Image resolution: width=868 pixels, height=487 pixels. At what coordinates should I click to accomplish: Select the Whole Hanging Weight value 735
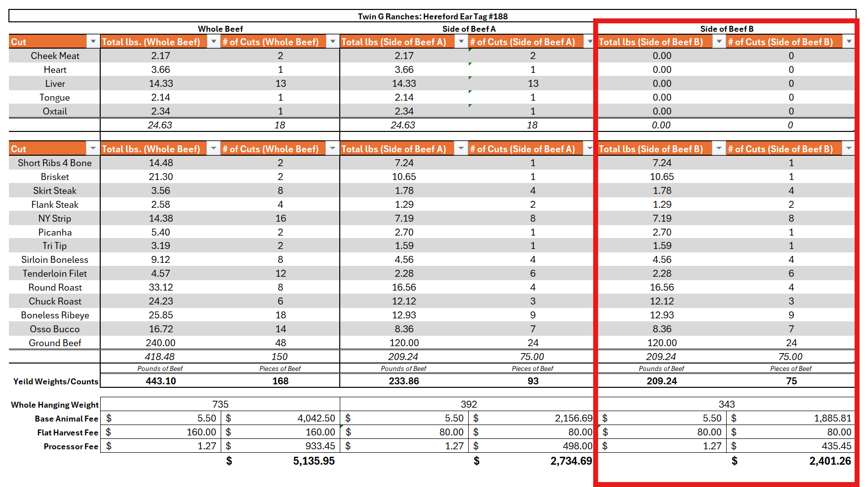(x=220, y=404)
